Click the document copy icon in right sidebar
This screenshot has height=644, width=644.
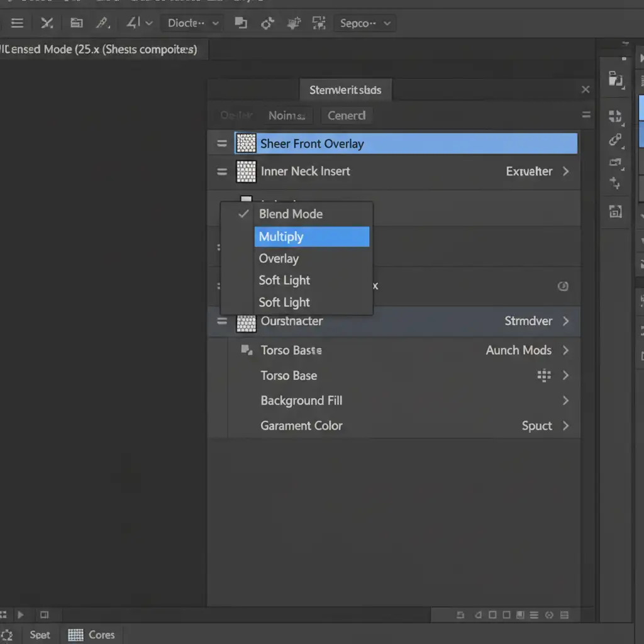pyautogui.click(x=616, y=79)
